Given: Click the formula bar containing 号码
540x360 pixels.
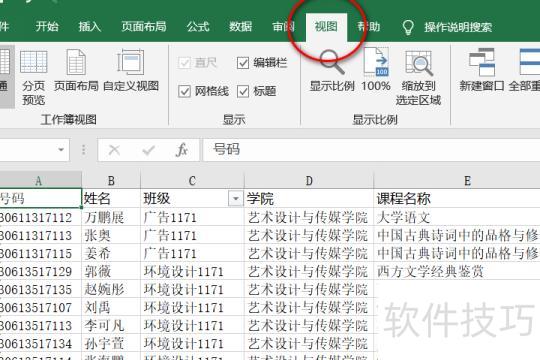Looking at the screenshot, I should point(371,150).
